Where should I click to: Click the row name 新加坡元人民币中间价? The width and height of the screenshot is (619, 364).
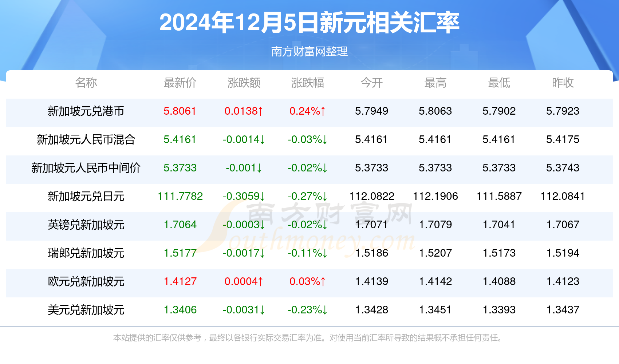(x=86, y=168)
